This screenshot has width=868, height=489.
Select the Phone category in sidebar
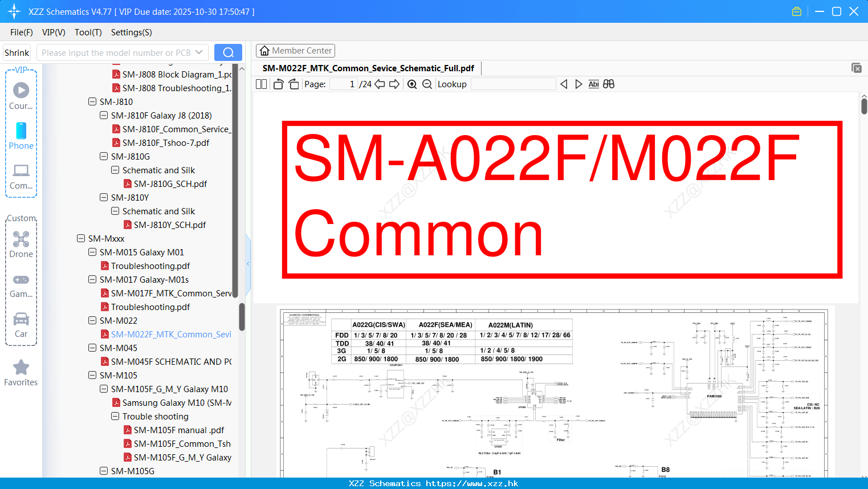click(x=21, y=136)
